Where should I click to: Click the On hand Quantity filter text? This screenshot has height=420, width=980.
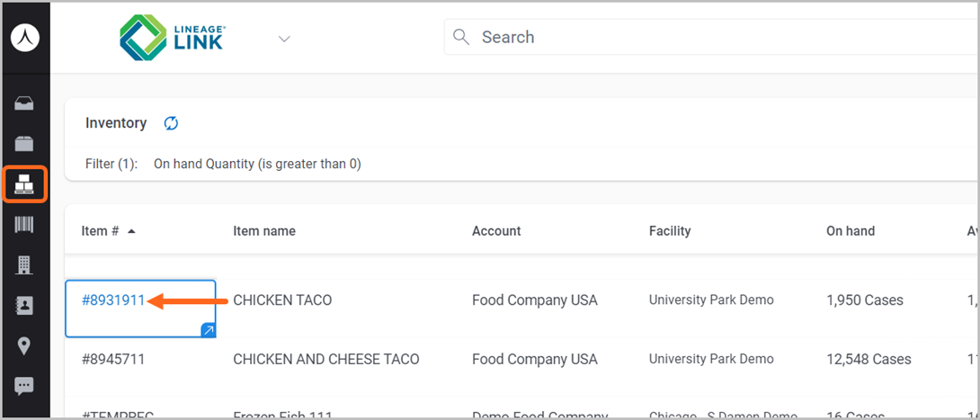pos(257,164)
